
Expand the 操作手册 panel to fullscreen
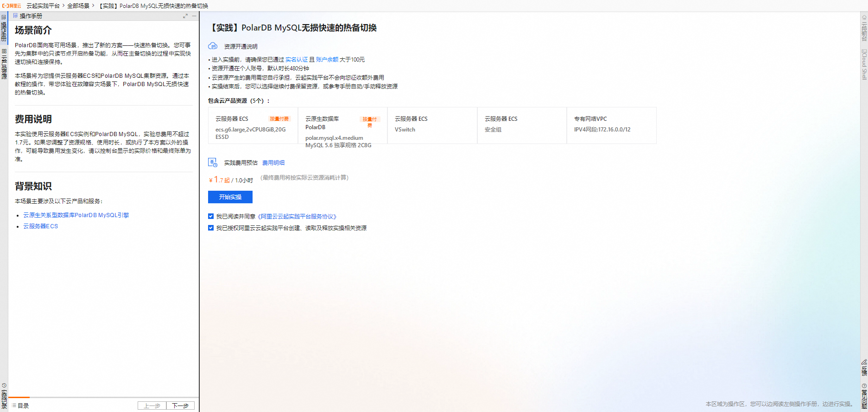(185, 16)
